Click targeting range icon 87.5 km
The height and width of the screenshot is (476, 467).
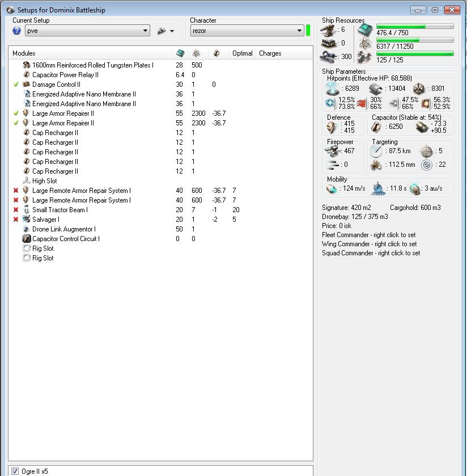coord(376,151)
